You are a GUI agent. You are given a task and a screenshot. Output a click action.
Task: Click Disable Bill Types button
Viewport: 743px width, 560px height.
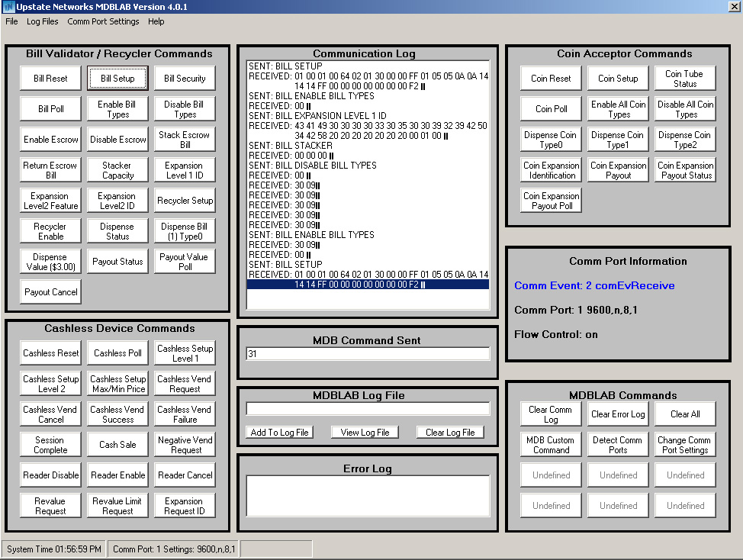(185, 109)
